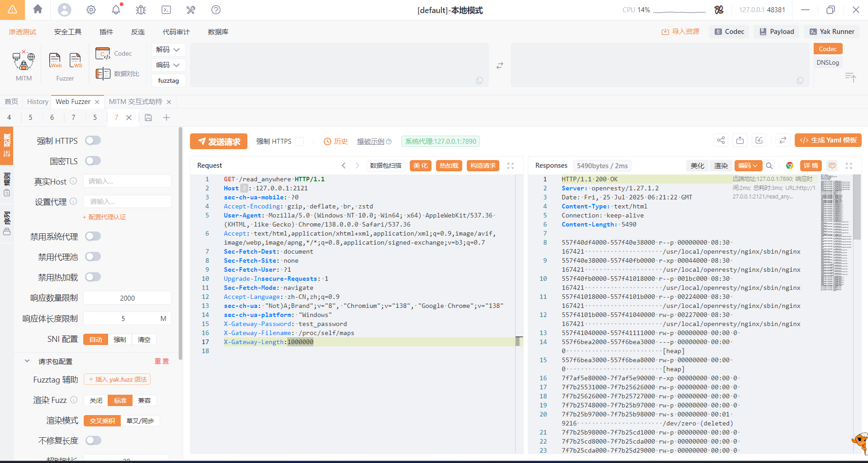Toggle the 国密TLS switch

pyautogui.click(x=93, y=161)
